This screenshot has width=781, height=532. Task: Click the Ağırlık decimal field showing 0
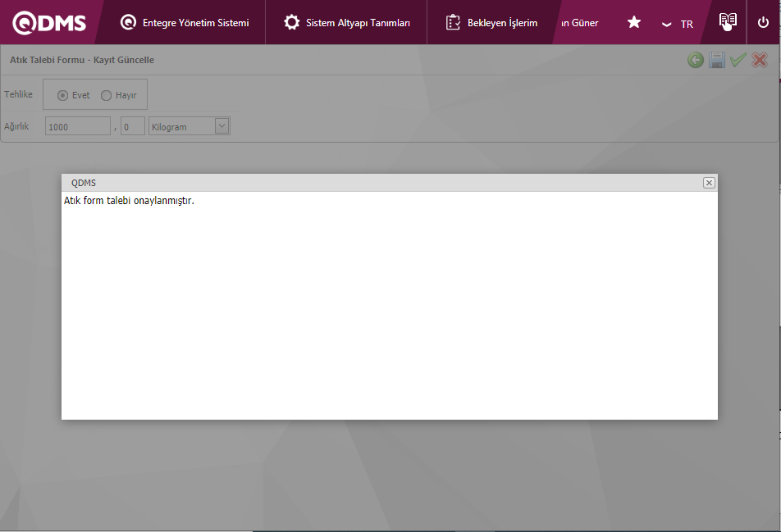coord(133,126)
